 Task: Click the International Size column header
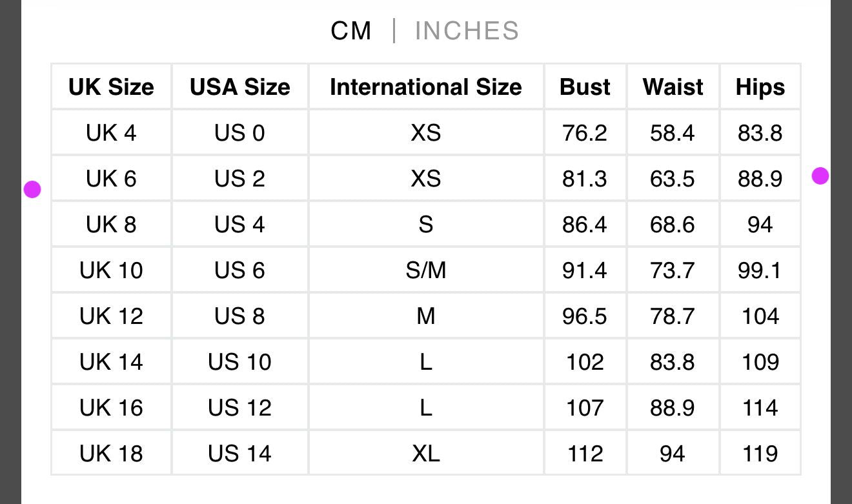(x=425, y=87)
